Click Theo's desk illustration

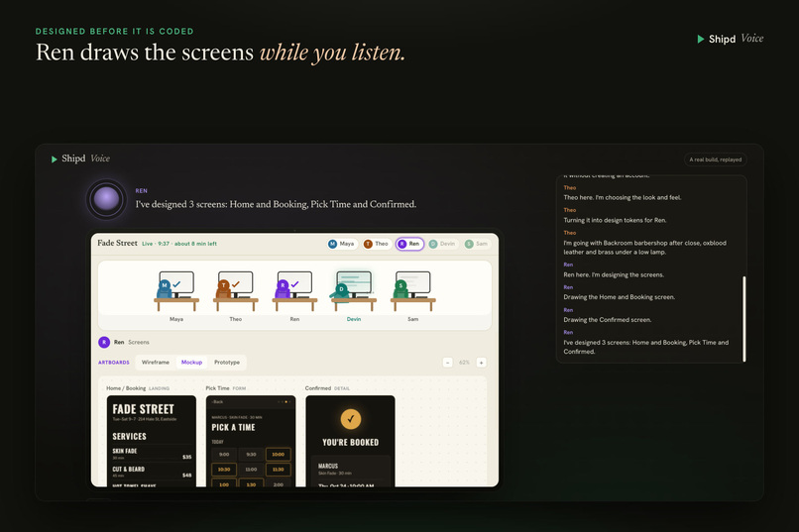tap(235, 291)
